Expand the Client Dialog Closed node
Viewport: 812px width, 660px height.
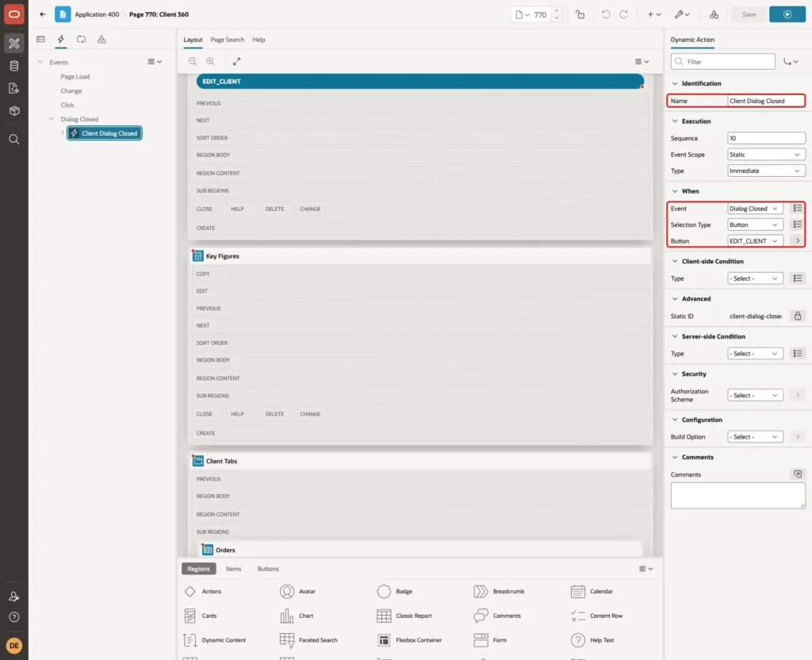pos(62,132)
